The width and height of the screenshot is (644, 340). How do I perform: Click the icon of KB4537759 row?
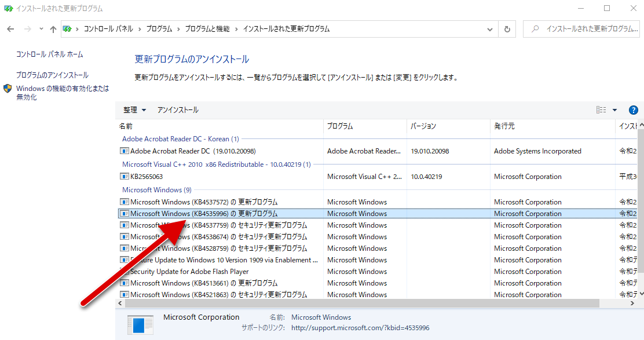pyautogui.click(x=124, y=225)
